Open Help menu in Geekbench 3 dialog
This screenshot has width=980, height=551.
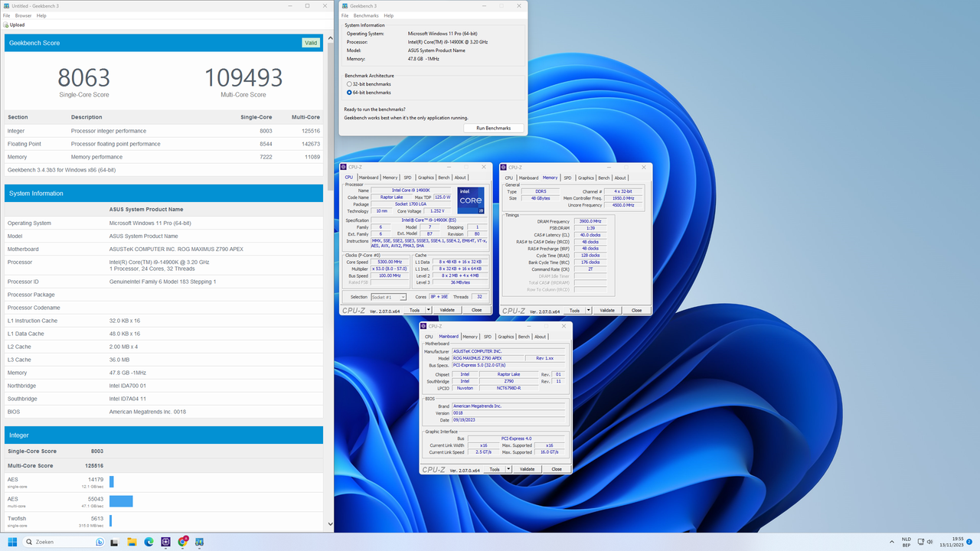click(x=389, y=15)
